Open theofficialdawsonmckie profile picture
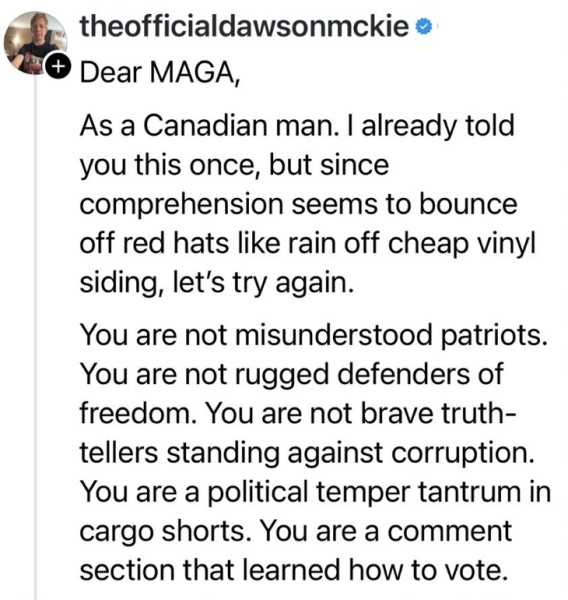This screenshot has width=568, height=600. (x=35, y=43)
